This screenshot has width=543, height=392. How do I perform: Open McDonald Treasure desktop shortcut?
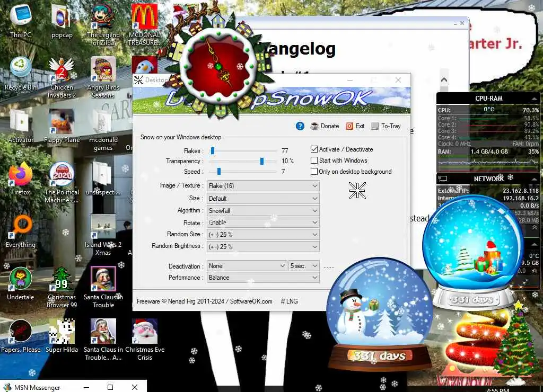[144, 24]
